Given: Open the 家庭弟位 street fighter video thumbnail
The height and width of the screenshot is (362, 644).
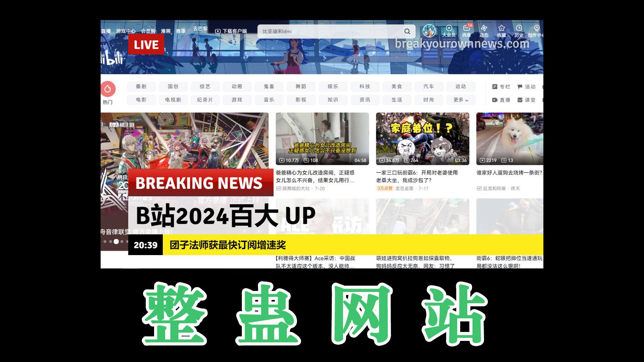Looking at the screenshot, I should [x=423, y=139].
